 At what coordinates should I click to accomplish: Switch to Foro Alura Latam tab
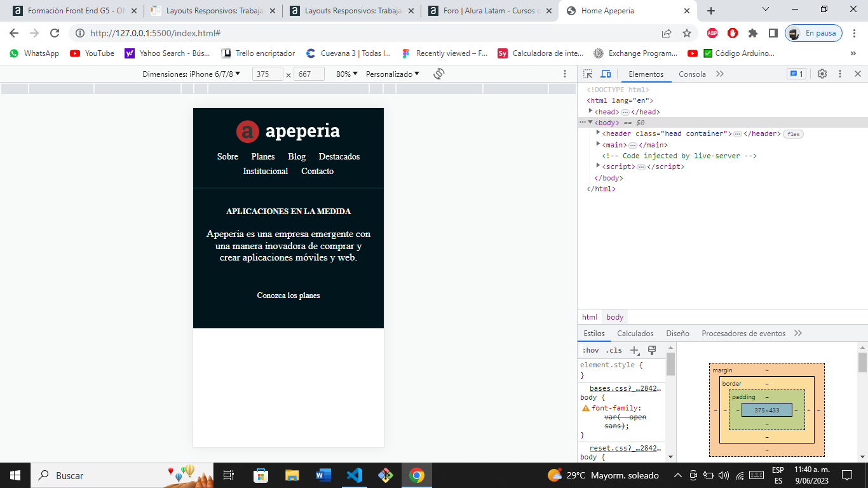point(488,11)
